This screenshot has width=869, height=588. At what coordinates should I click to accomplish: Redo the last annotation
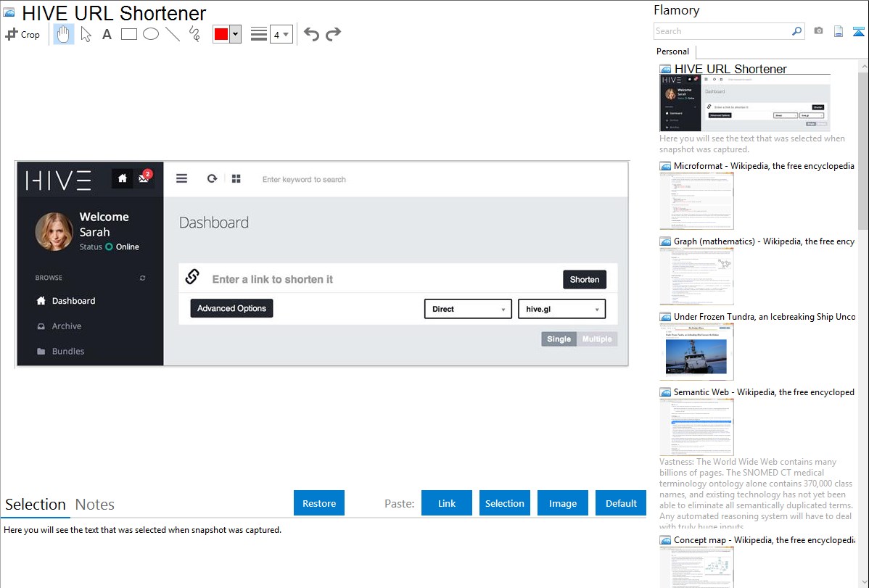coord(333,34)
